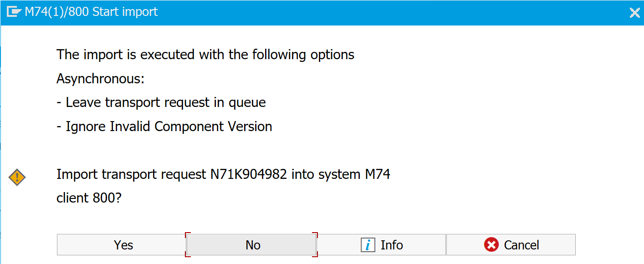Cancel the import dialog

pyautogui.click(x=511, y=245)
